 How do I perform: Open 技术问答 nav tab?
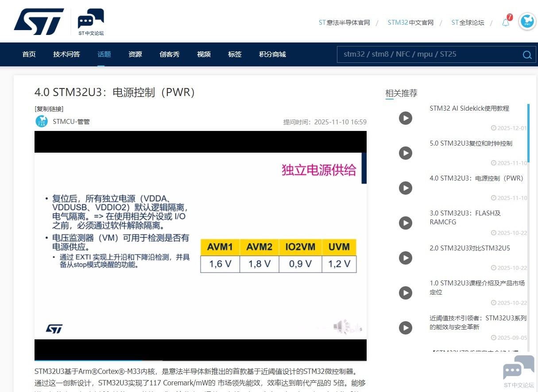pyautogui.click(x=66, y=54)
